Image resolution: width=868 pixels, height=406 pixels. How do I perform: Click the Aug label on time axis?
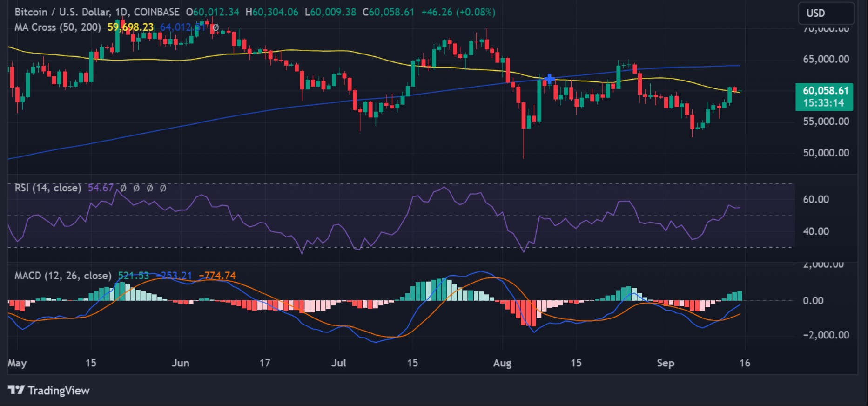pos(502,363)
